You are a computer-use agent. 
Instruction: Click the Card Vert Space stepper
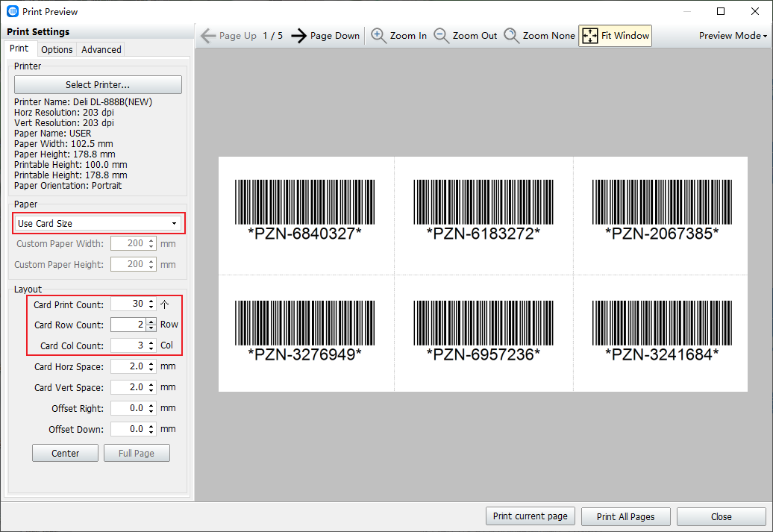click(x=151, y=387)
